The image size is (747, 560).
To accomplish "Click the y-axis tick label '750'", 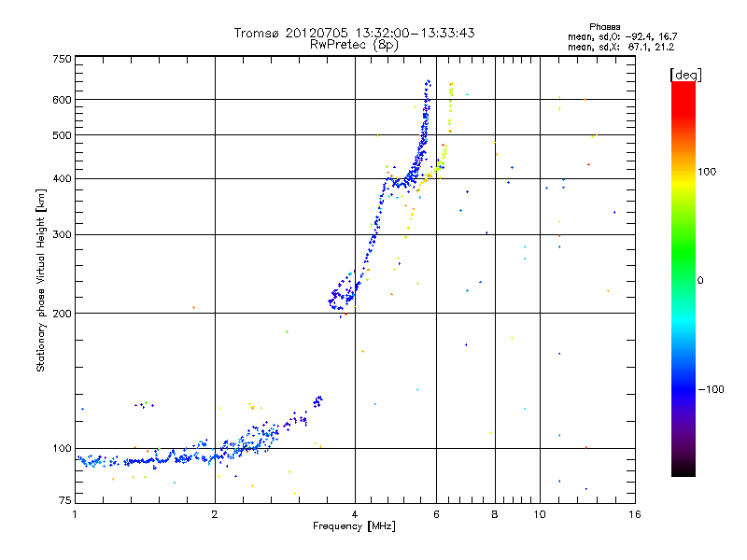I will (62, 59).
